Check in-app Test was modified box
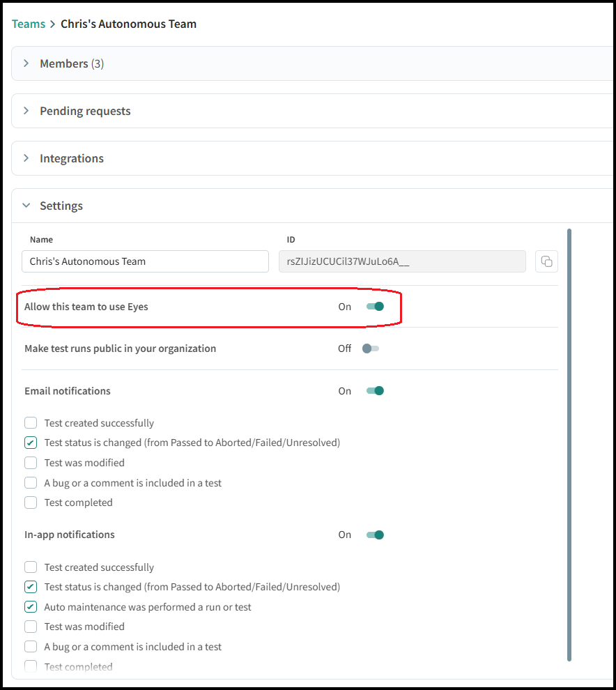616x690 pixels. click(x=31, y=627)
